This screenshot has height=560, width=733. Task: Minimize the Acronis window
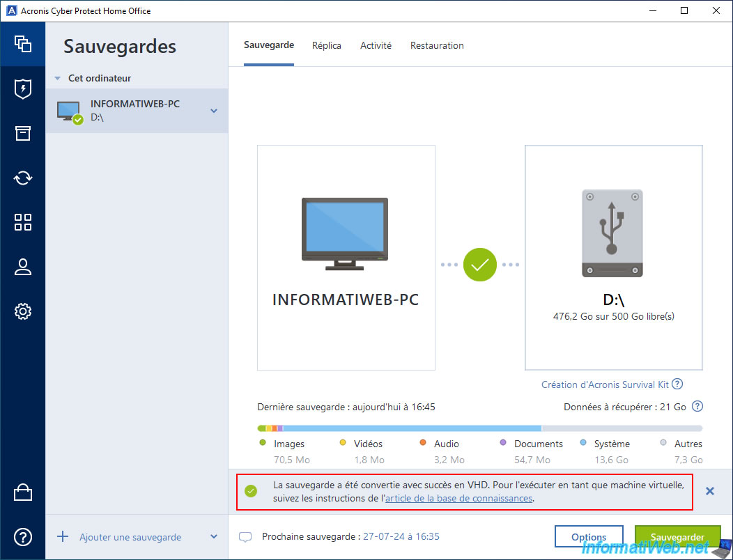click(653, 10)
